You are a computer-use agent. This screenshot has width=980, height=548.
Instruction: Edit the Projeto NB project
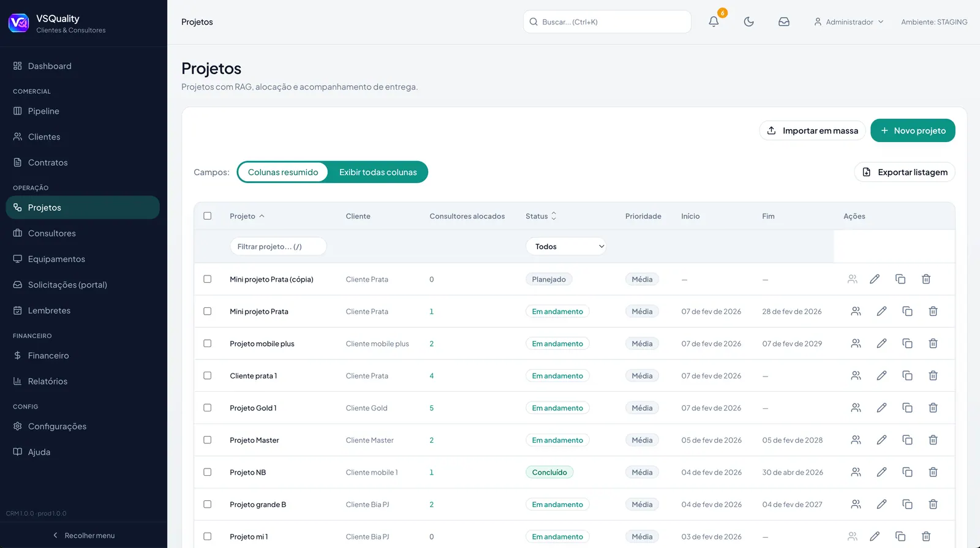click(881, 472)
